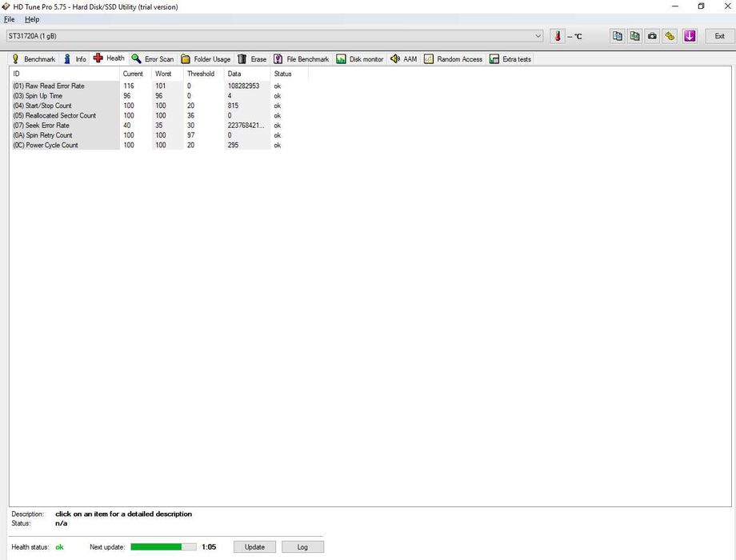Switch to the Error Scan tab

point(153,59)
